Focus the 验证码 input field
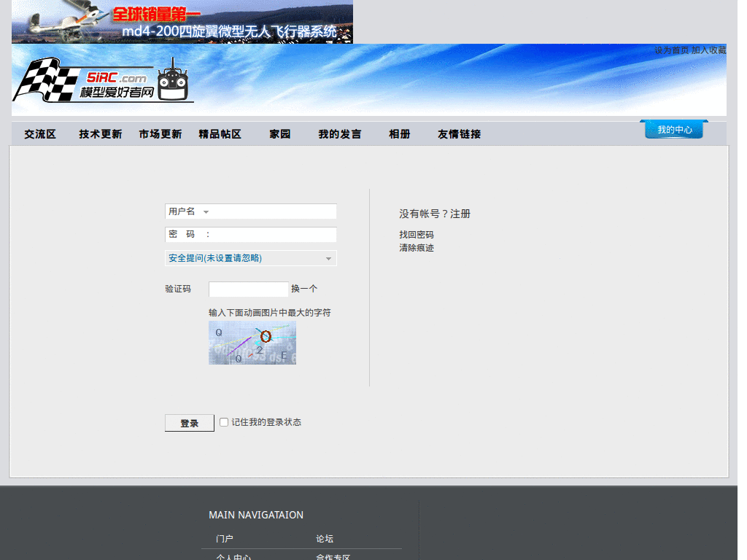 [x=249, y=289]
